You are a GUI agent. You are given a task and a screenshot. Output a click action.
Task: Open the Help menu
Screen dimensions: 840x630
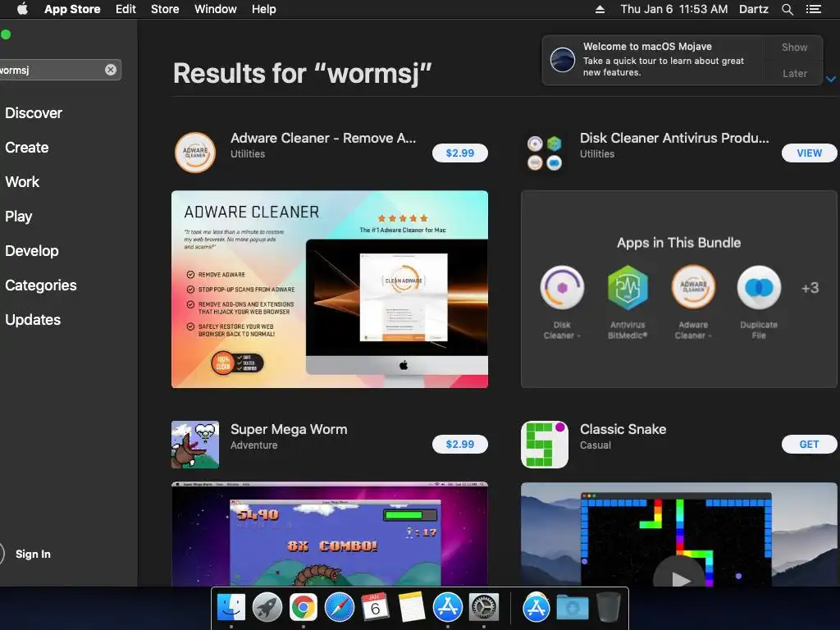264,9
